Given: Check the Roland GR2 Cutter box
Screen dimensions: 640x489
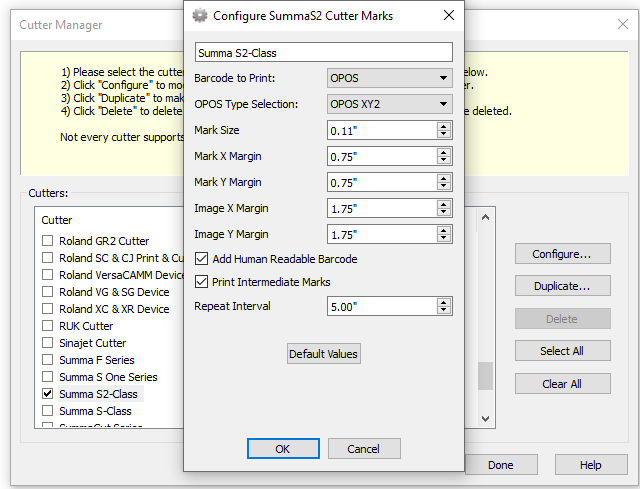Looking at the screenshot, I should click(x=48, y=240).
